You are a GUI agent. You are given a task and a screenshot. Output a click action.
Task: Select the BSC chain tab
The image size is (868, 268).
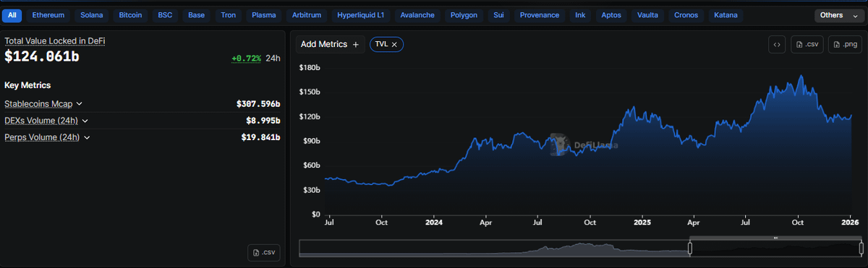[165, 15]
